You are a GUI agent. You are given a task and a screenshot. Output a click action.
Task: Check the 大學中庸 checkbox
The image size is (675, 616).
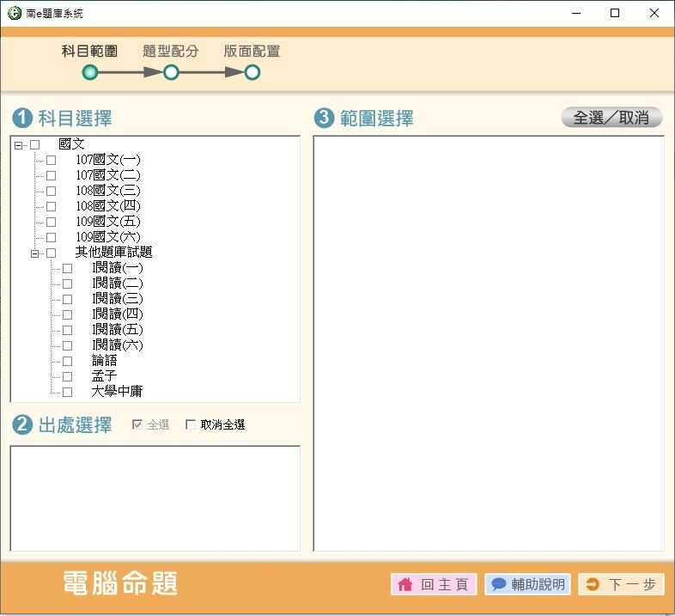68,392
